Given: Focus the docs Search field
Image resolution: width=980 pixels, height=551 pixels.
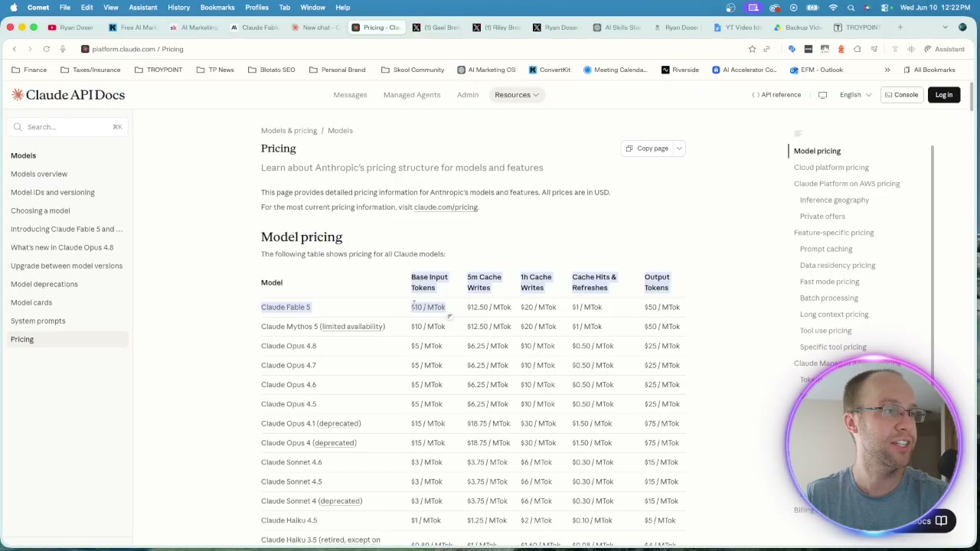Looking at the screenshot, I should pyautogui.click(x=67, y=127).
